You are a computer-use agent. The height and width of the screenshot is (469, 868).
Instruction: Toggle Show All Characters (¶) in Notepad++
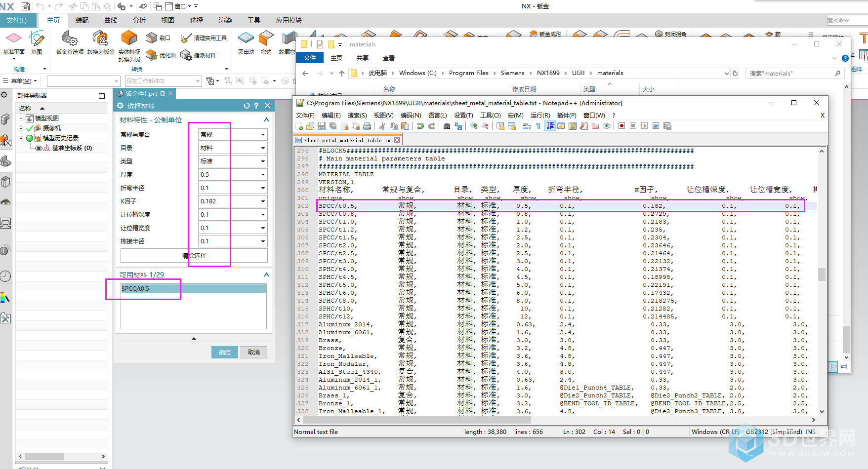pyautogui.click(x=538, y=126)
